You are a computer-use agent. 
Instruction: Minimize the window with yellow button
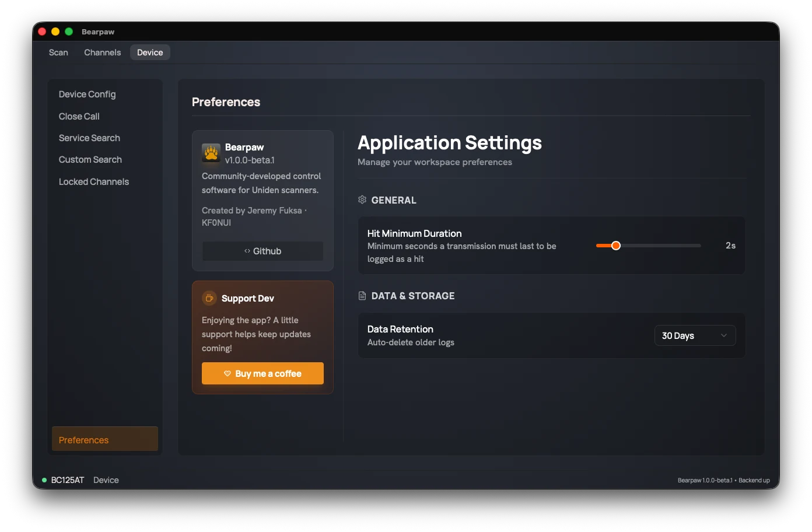(55, 32)
